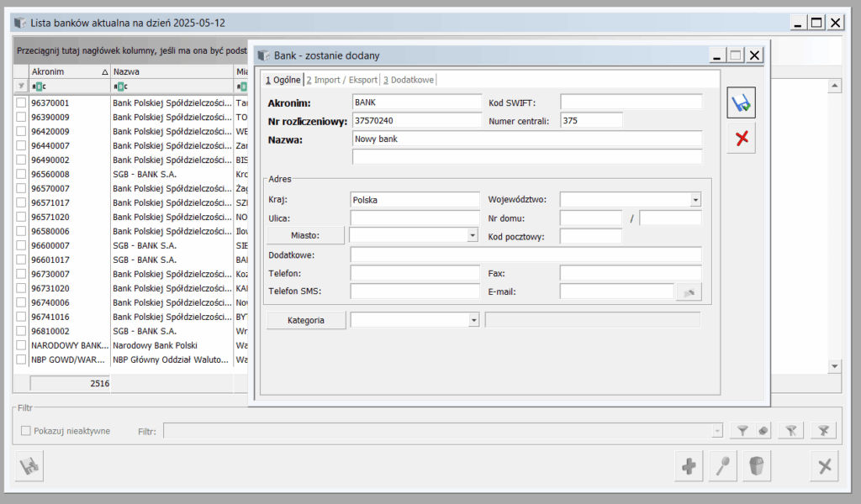This screenshot has width=861, height=504.
Task: Click into the Kod SWIFT input field
Action: pyautogui.click(x=631, y=102)
